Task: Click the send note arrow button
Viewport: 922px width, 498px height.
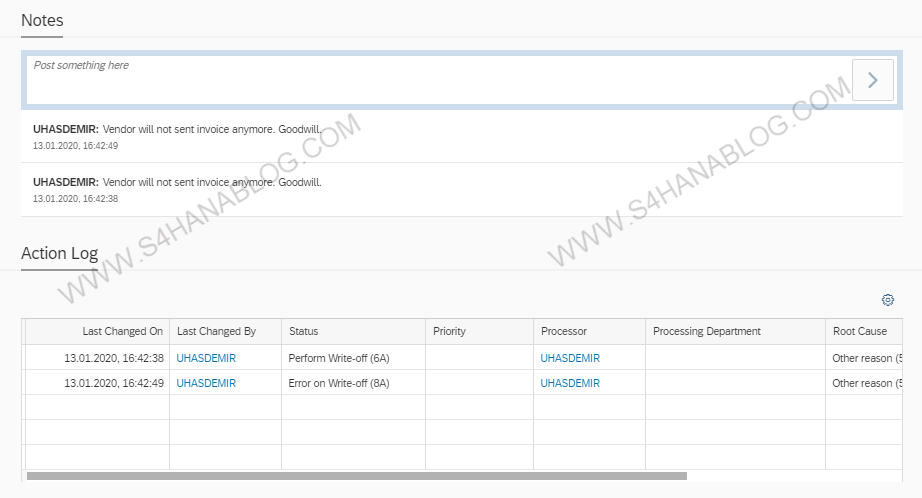Action: 872,80
